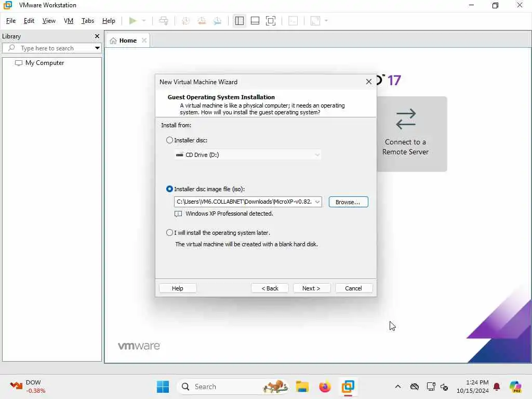This screenshot has height=399, width=532.
Task: Click the VMware Workstation title bar icon
Action: click(x=7, y=5)
